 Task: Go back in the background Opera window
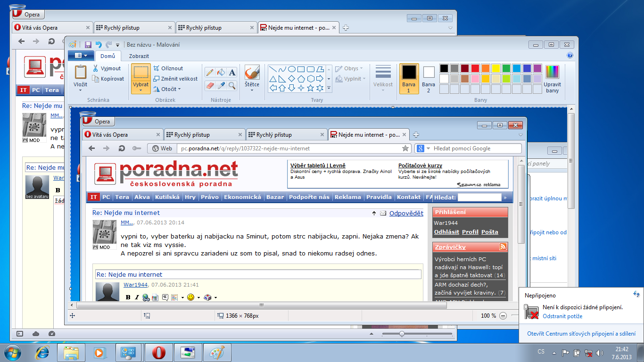[x=21, y=41]
